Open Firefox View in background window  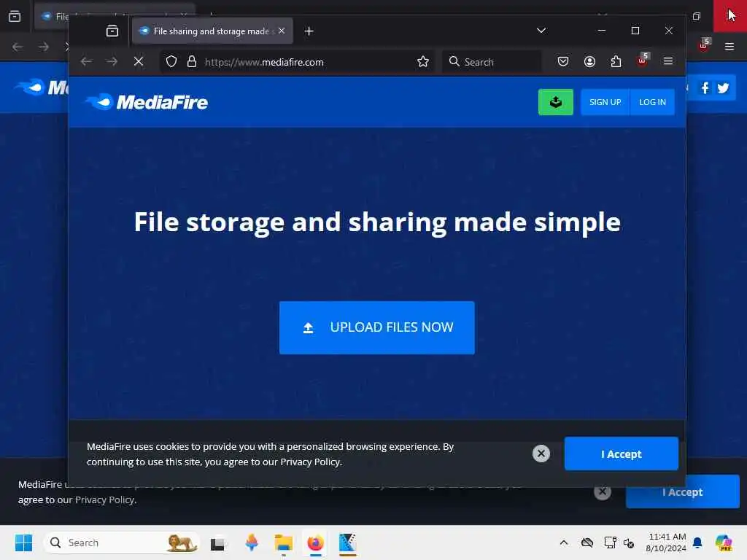point(15,16)
